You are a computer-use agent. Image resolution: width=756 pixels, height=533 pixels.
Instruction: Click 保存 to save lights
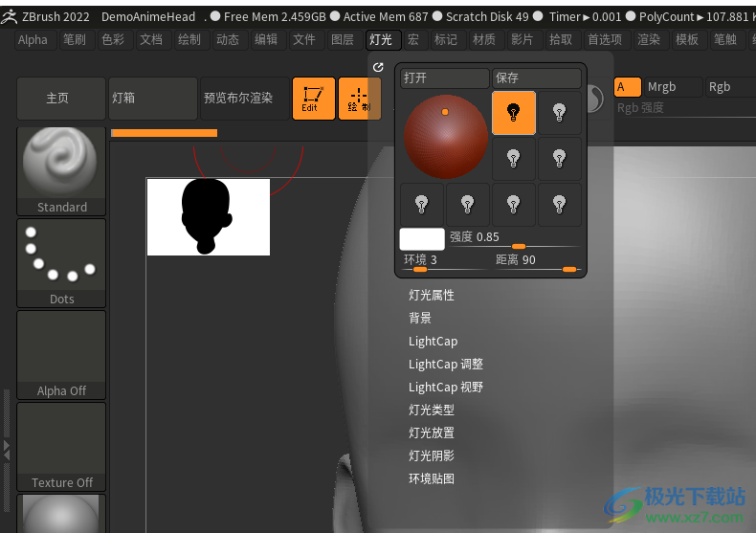point(536,78)
